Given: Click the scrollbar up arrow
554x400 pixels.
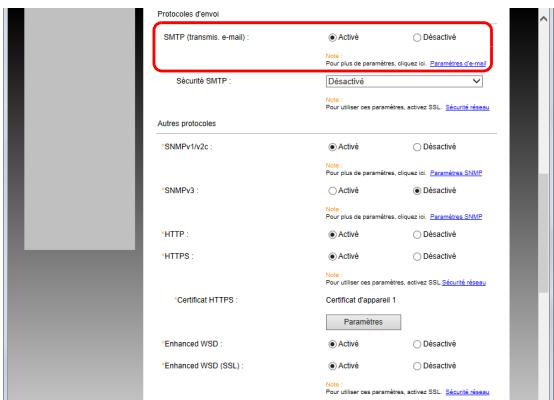Looking at the screenshot, I should (543, 19).
